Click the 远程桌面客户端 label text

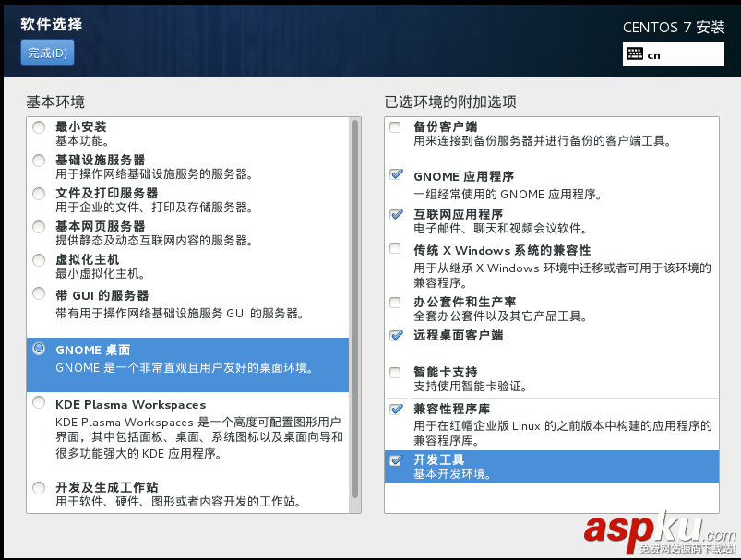459,335
